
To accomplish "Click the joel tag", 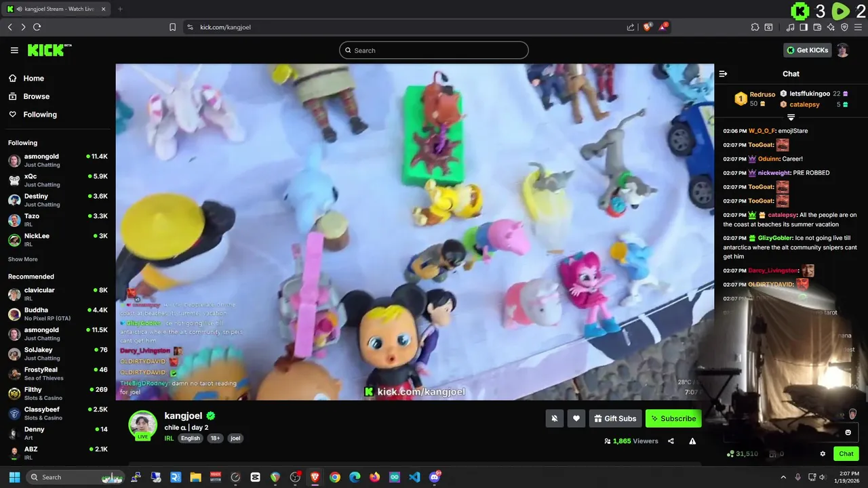I will (x=235, y=438).
